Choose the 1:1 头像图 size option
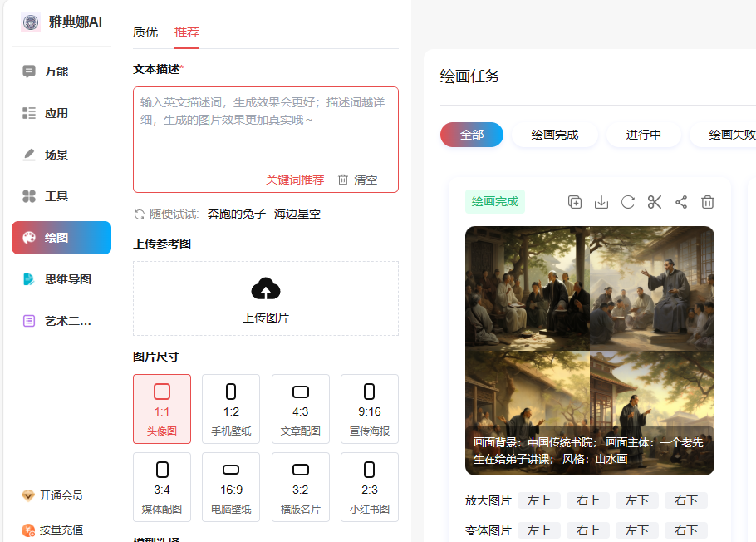 pos(162,409)
